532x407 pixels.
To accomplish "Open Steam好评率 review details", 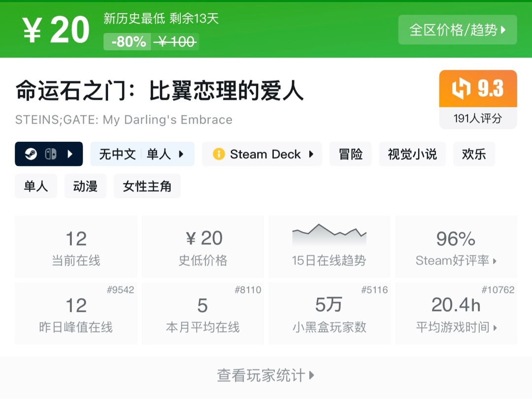I will [456, 260].
